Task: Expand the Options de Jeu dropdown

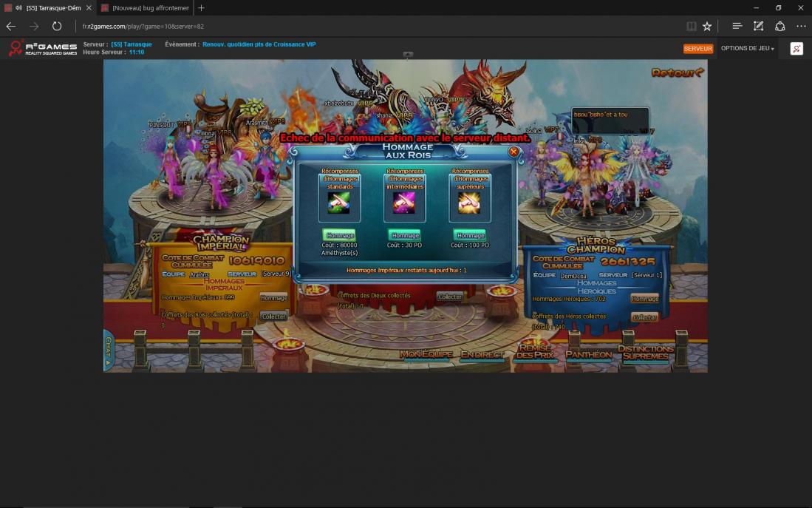Action: click(x=747, y=49)
